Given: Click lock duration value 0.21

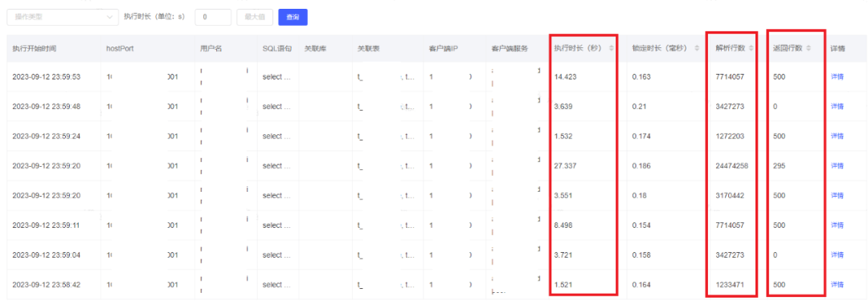Looking at the screenshot, I should pos(639,106).
